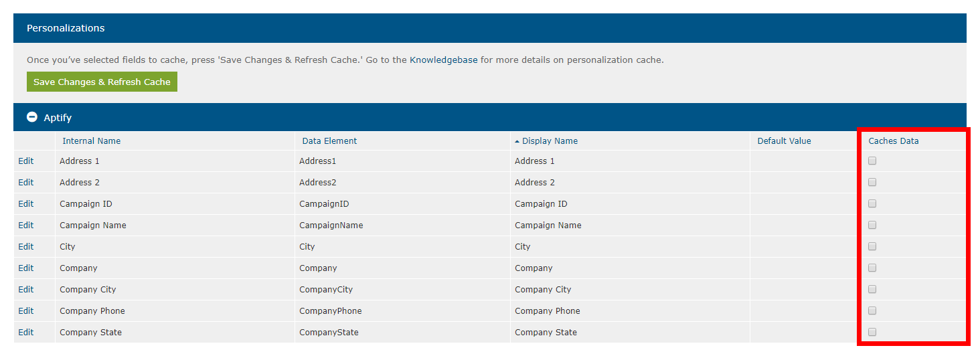Enable caching for Company Phone

[872, 310]
